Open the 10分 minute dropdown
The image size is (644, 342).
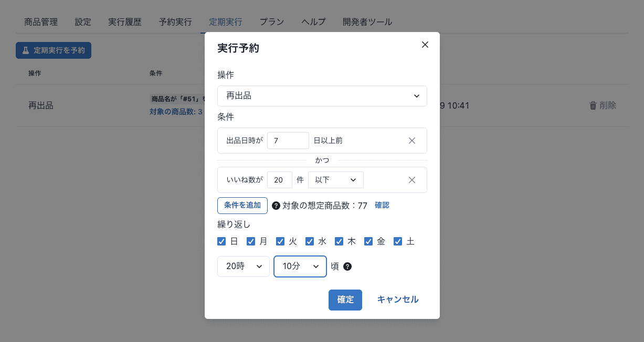tap(300, 266)
